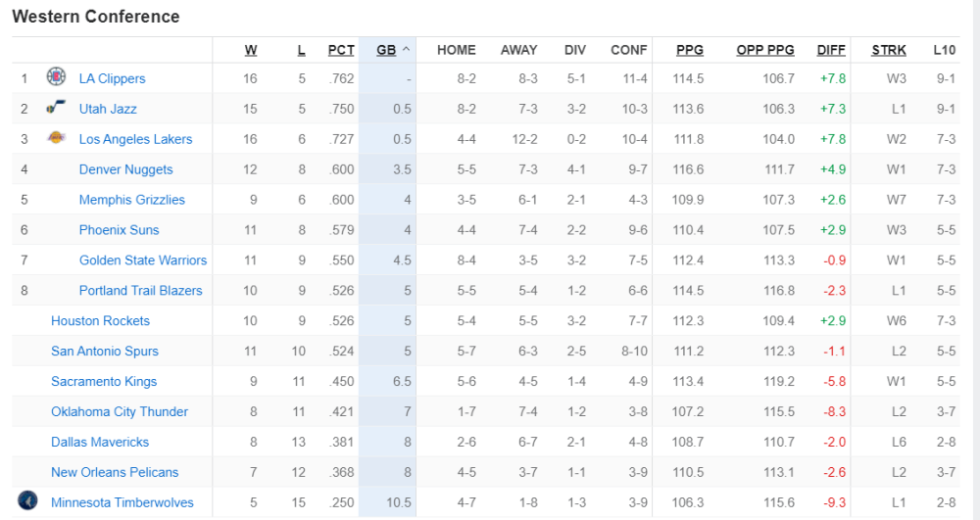Click the LA Clippers team logo
This screenshot has height=520, width=980.
56,77
